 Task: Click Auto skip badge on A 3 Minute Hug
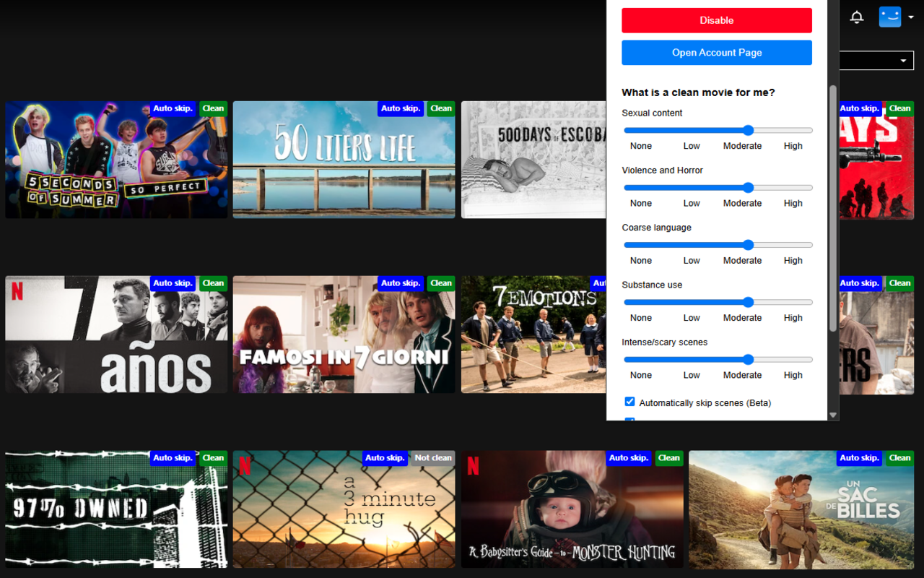coord(385,458)
